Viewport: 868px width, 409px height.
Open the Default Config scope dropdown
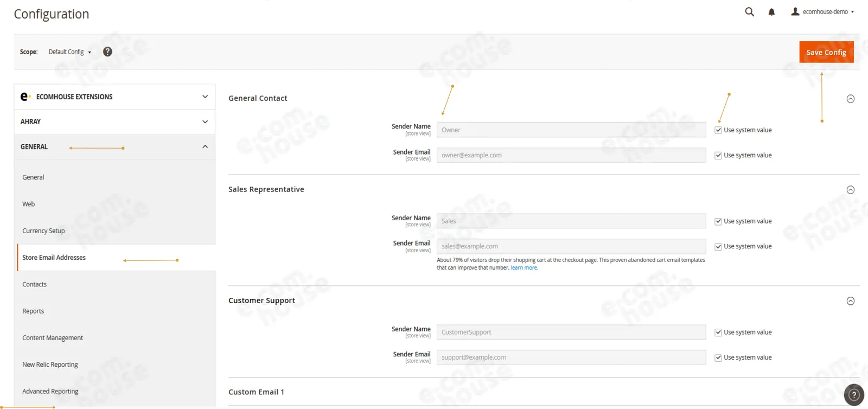pyautogui.click(x=69, y=52)
